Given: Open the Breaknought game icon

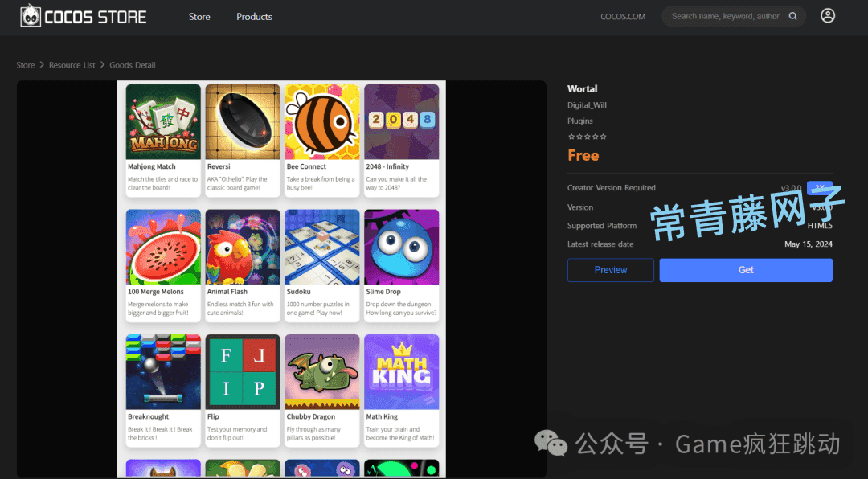Looking at the screenshot, I should (163, 372).
